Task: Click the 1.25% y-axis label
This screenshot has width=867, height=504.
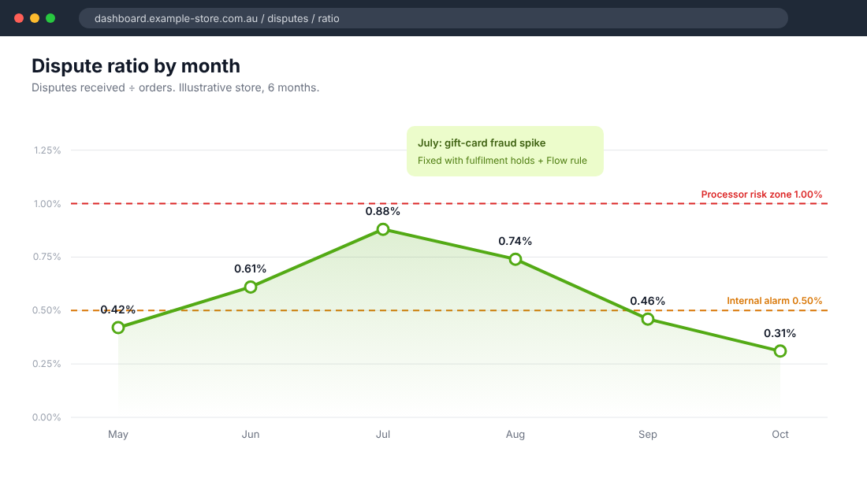Action: [47, 150]
